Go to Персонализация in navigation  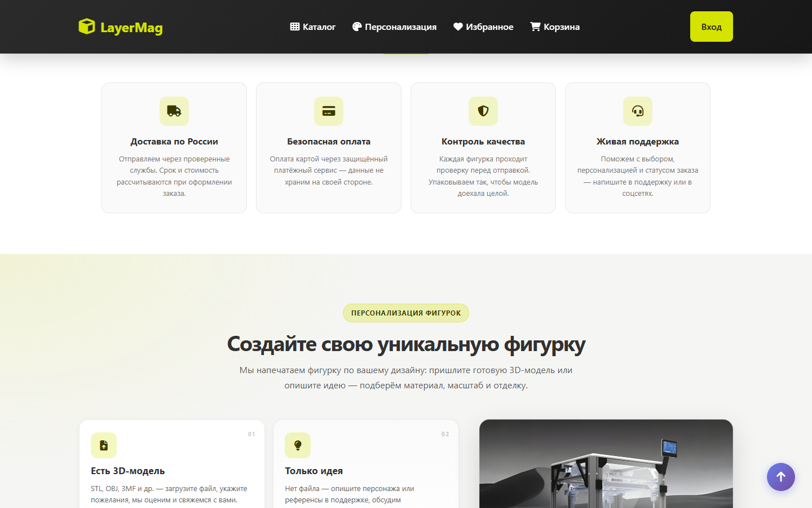click(x=394, y=27)
